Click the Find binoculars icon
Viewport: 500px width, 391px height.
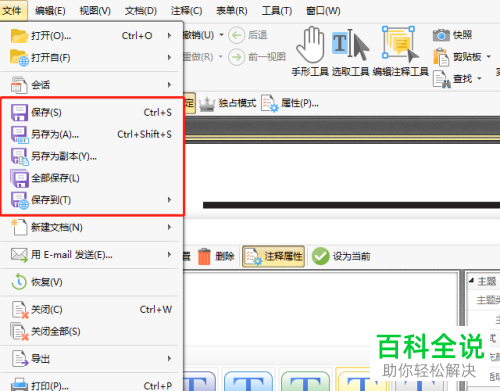tap(441, 79)
